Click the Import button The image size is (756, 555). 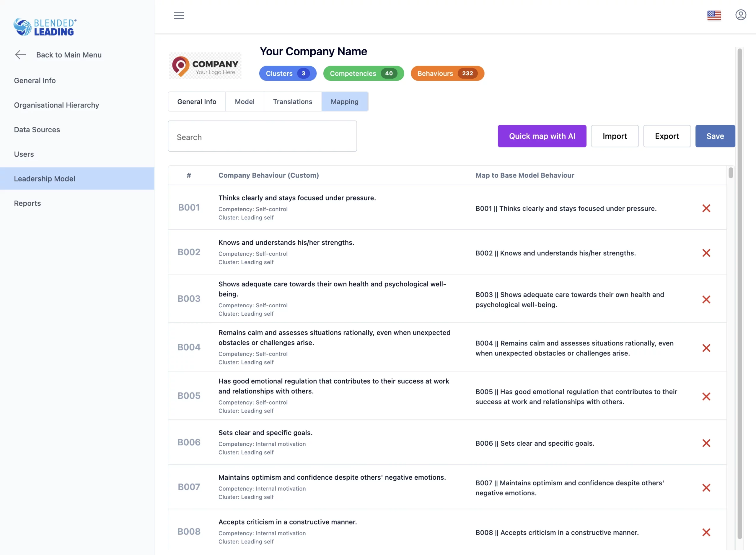tap(614, 136)
